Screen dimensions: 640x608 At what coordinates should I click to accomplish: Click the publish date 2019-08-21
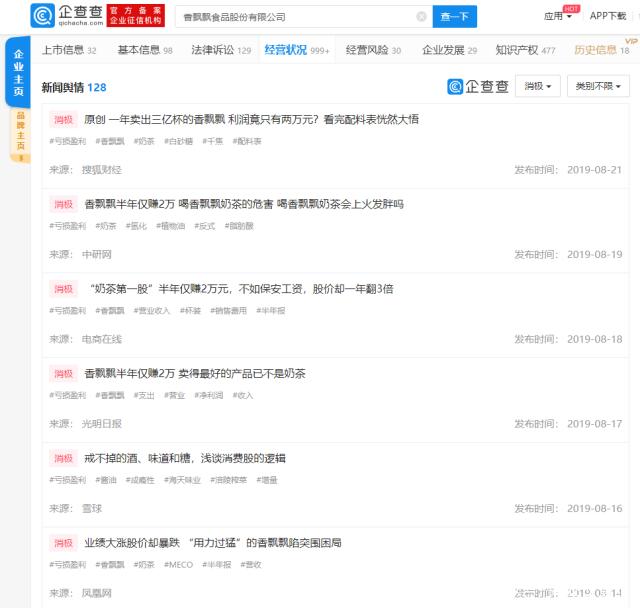click(595, 170)
